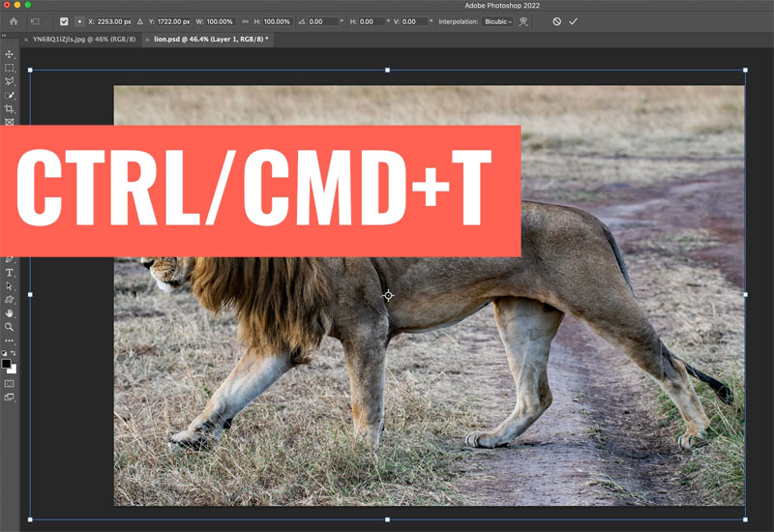Switch to warp mode icon
The width and height of the screenshot is (774, 532).
pos(523,21)
